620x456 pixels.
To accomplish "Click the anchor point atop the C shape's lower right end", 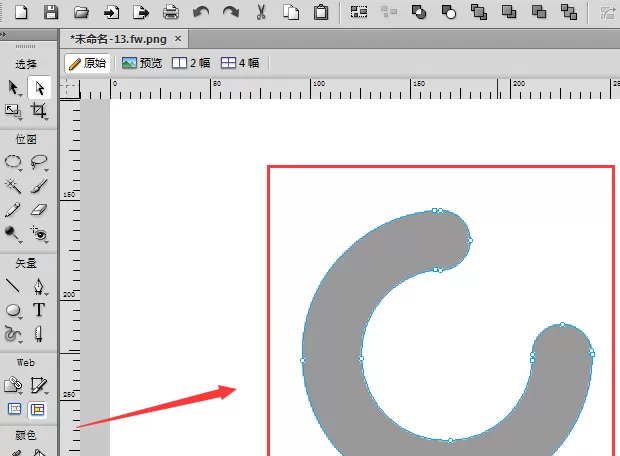I will [563, 325].
